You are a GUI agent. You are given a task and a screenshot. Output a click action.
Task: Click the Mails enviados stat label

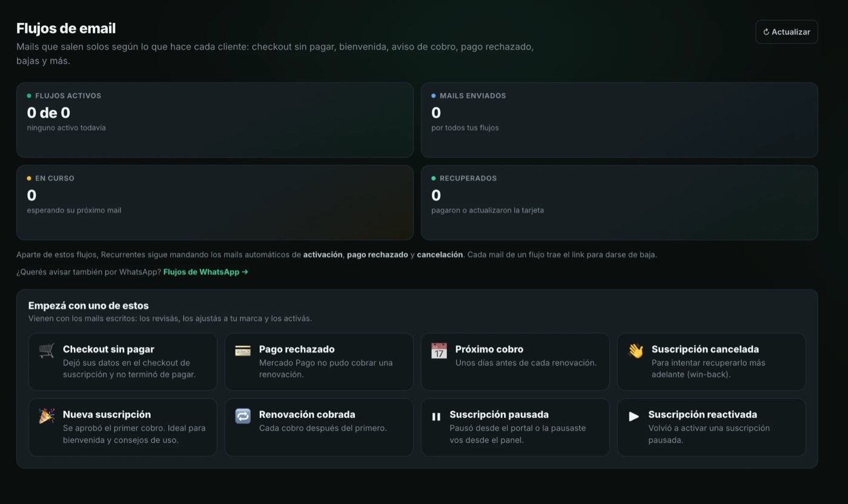pos(473,96)
